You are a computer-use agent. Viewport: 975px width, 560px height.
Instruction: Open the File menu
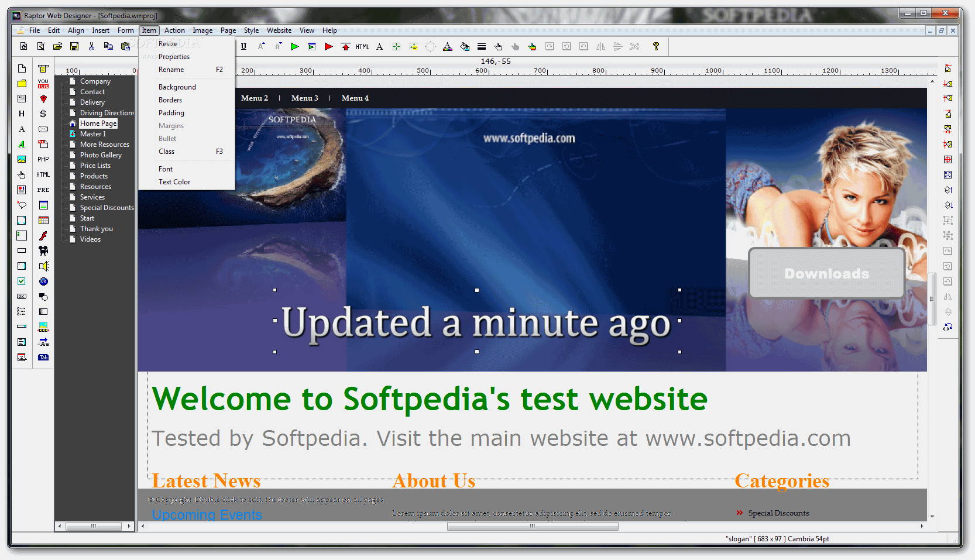(35, 30)
